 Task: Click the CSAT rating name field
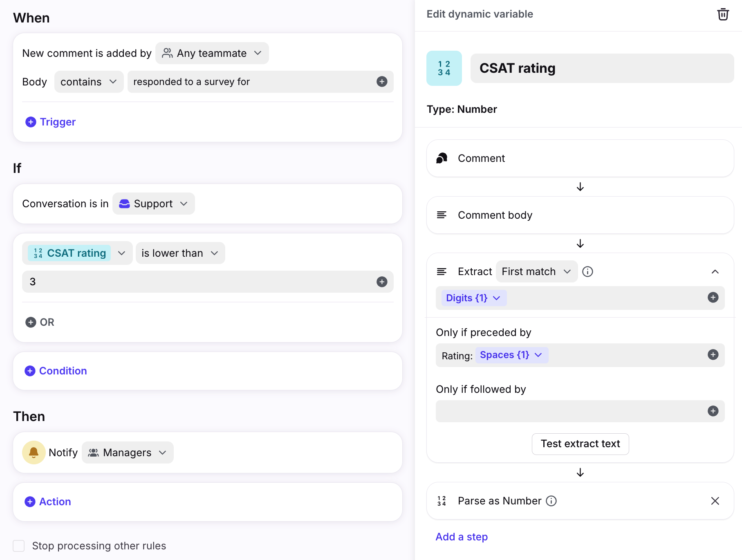(x=602, y=68)
